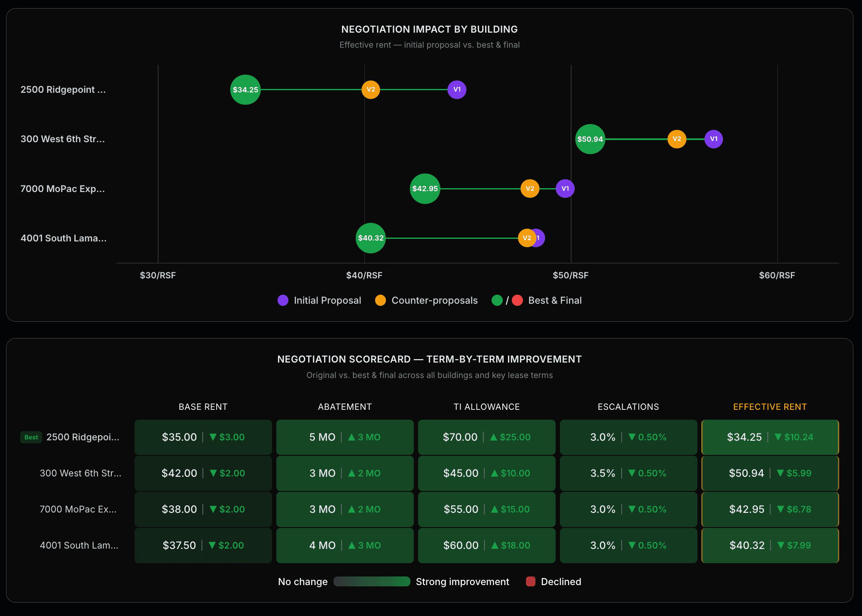Expand the 2500 Ridgepoint axis label
This screenshot has height=616, width=862.
click(63, 89)
